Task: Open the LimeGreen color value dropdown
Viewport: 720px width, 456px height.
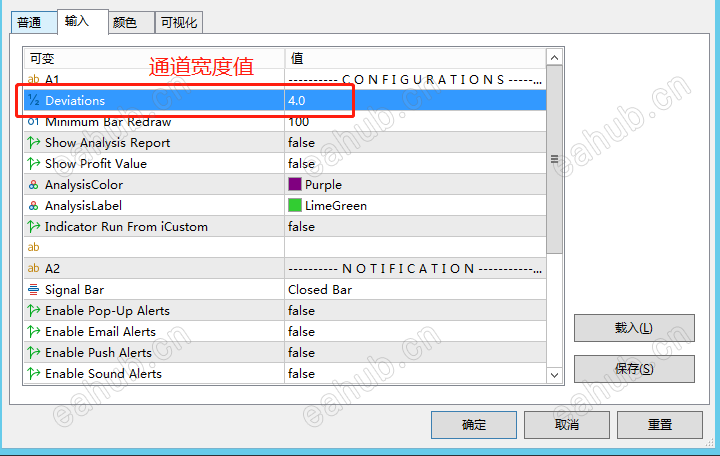Action: [x=415, y=206]
